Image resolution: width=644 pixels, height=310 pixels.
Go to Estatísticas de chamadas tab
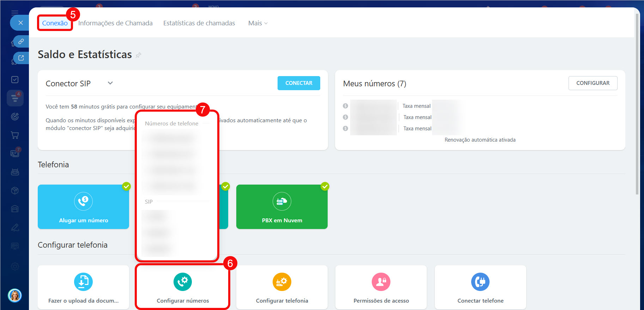[x=199, y=23]
